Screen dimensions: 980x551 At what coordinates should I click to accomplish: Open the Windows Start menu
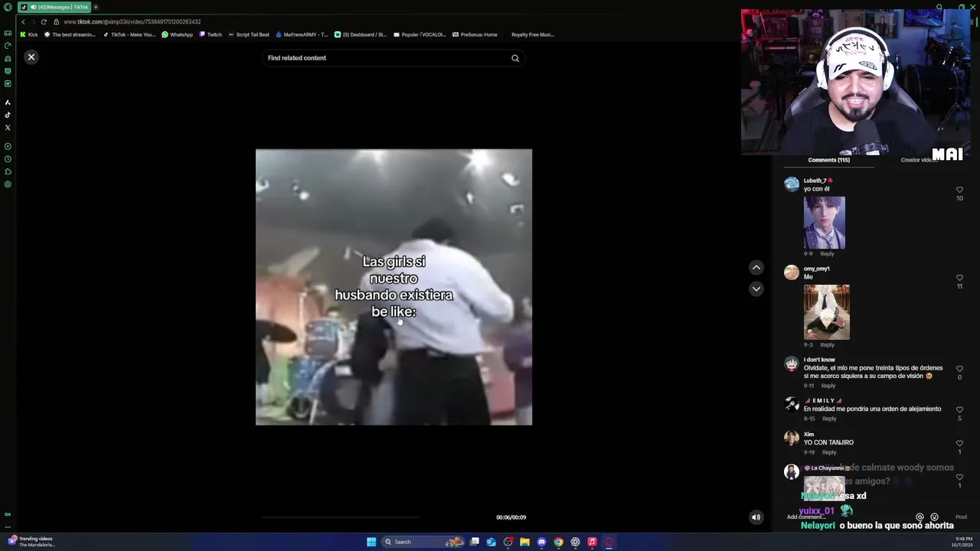(371, 542)
